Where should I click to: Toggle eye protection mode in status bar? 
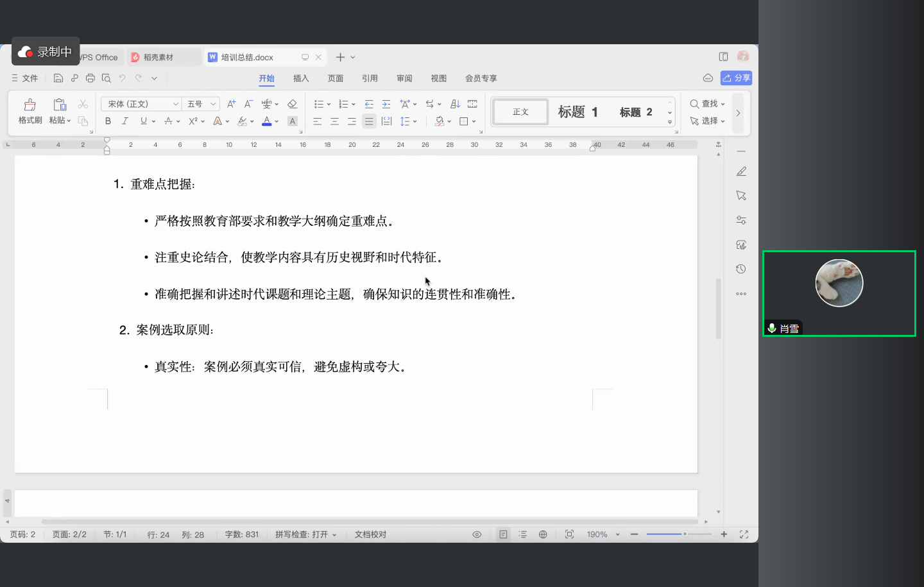click(477, 534)
